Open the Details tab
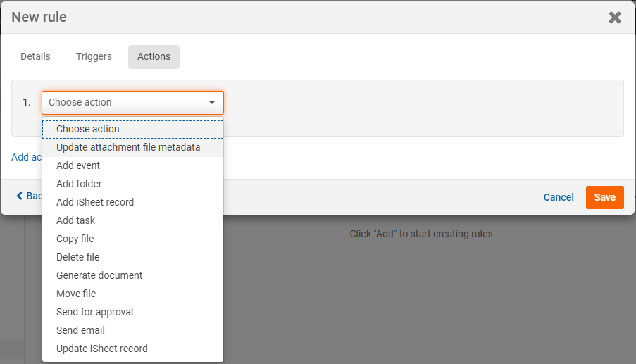 pos(35,57)
